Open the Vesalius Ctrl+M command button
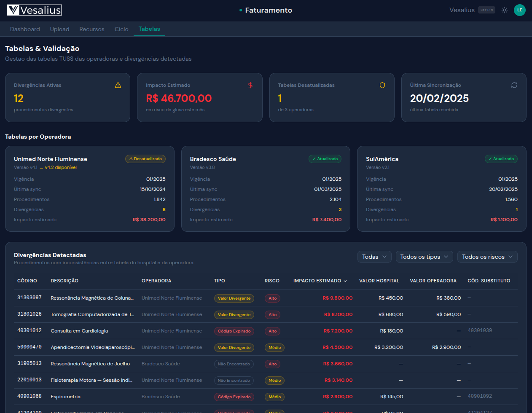Image resolution: width=532 pixels, height=413 pixels. click(472, 10)
